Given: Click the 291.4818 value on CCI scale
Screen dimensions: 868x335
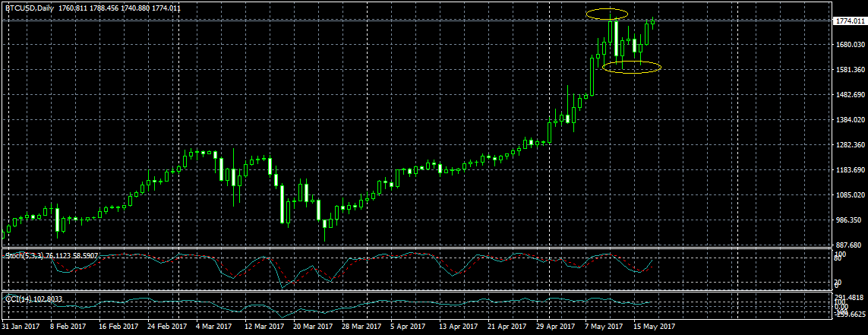Looking at the screenshot, I should click(x=849, y=297).
